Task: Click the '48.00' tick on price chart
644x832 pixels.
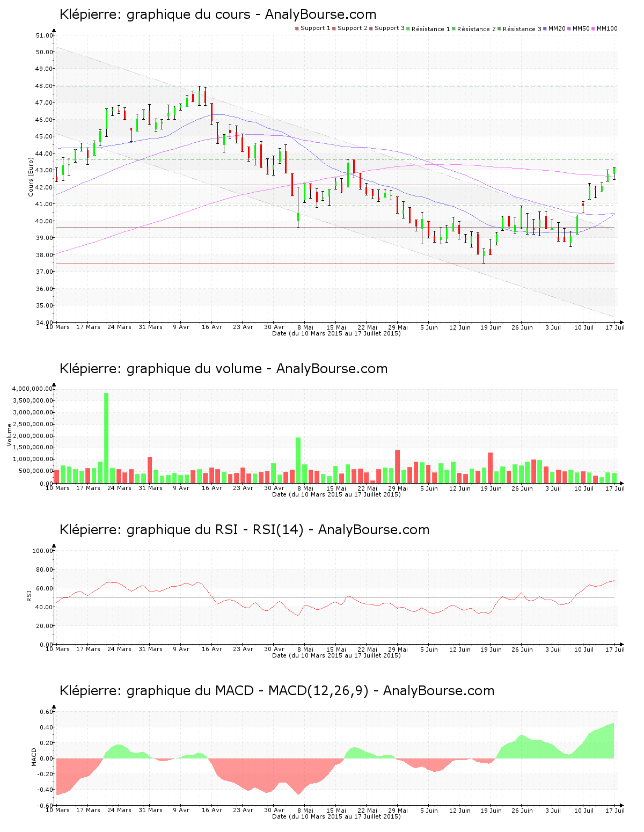Action: tap(44, 86)
